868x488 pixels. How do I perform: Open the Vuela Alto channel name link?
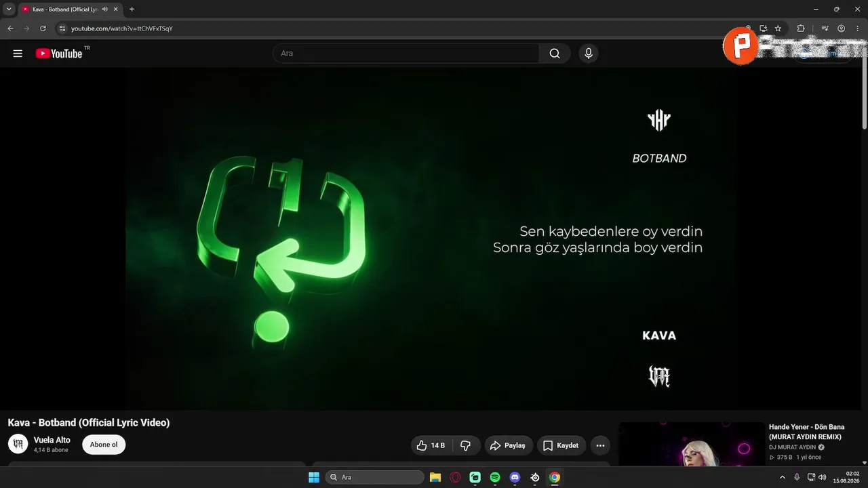tap(52, 440)
